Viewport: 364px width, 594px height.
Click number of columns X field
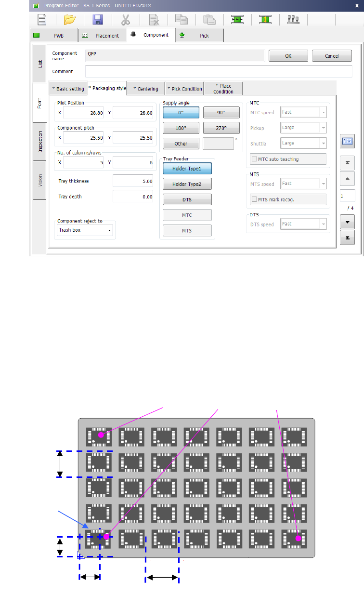[84, 163]
